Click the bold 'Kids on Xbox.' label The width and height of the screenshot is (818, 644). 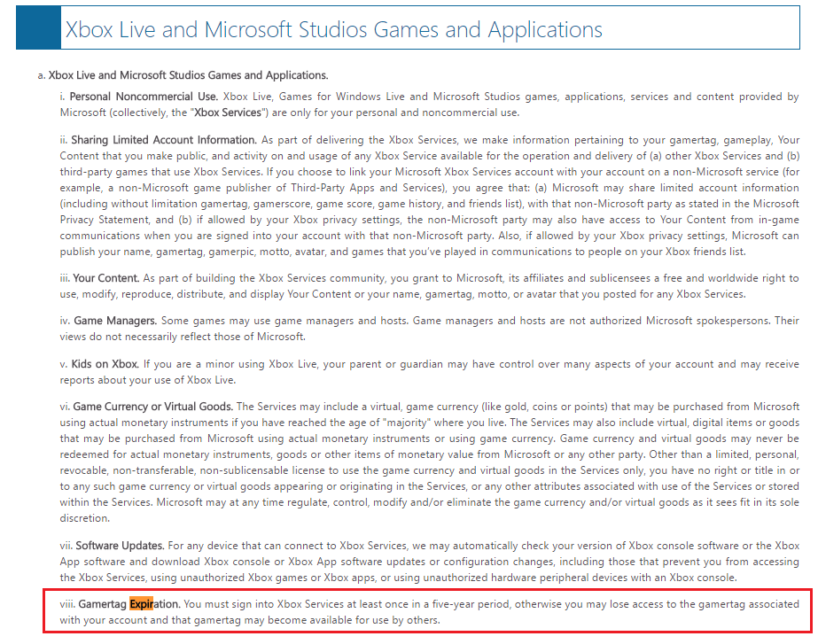[x=105, y=364]
